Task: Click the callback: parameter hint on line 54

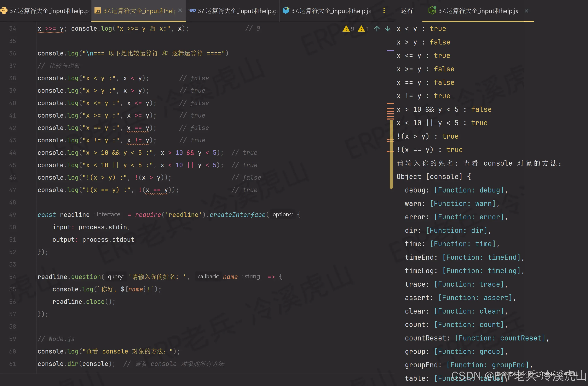Action: 208,277
